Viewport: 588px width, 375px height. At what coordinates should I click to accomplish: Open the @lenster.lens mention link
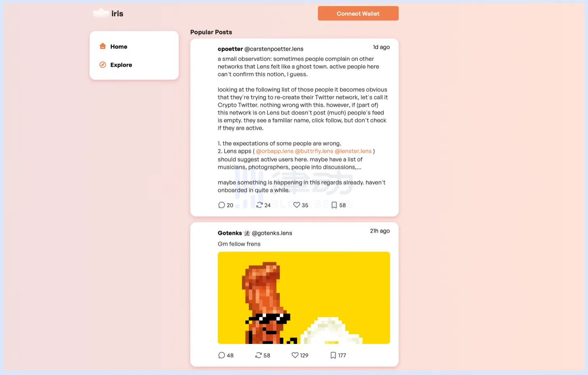pyautogui.click(x=353, y=151)
